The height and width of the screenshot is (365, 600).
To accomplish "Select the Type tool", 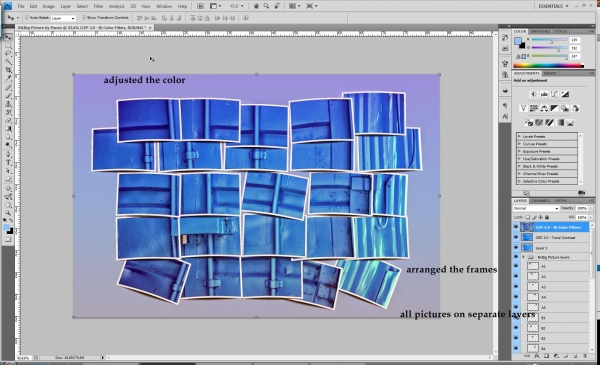I will 8,163.
